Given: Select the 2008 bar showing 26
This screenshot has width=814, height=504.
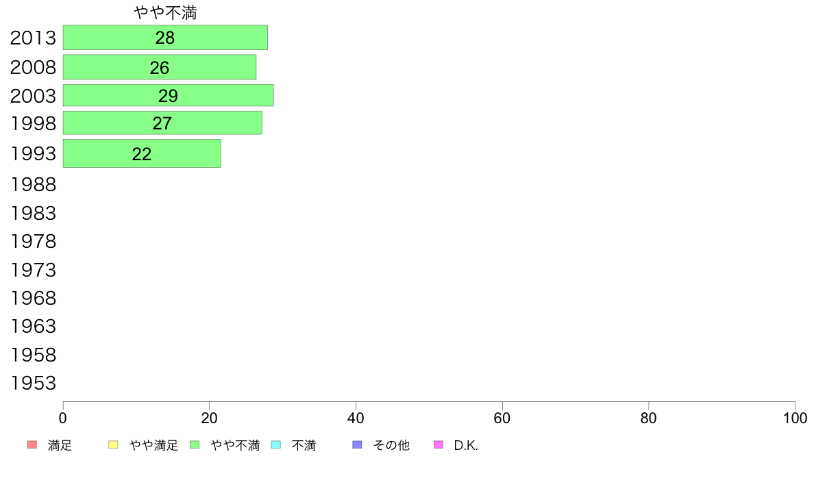Looking at the screenshot, I should tap(160, 67).
